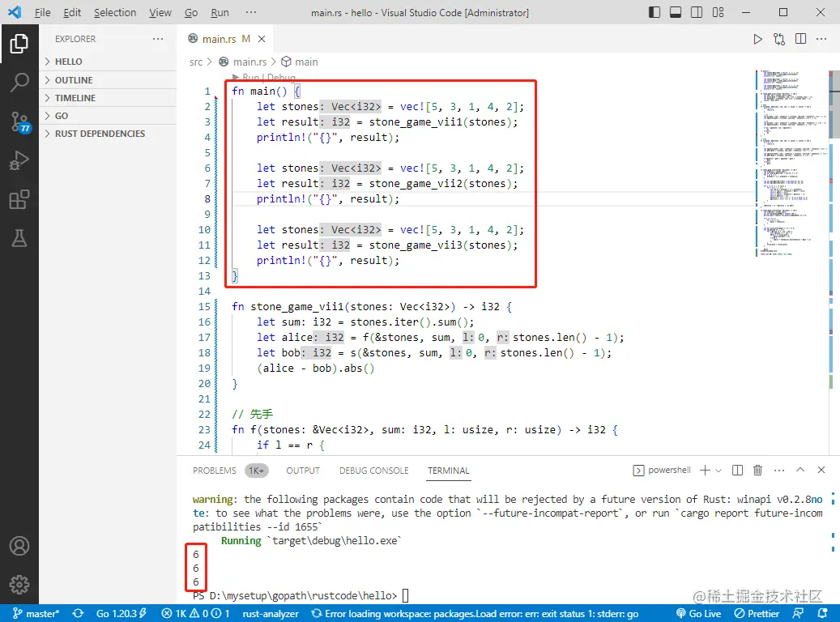The image size is (840, 622).
Task: Click Go 1.20.3 version in status bar
Action: (121, 613)
